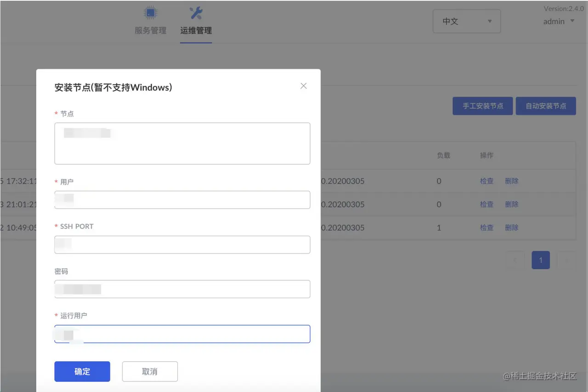The height and width of the screenshot is (392, 588).
Task: Click the next page arrow
Action: (566, 260)
